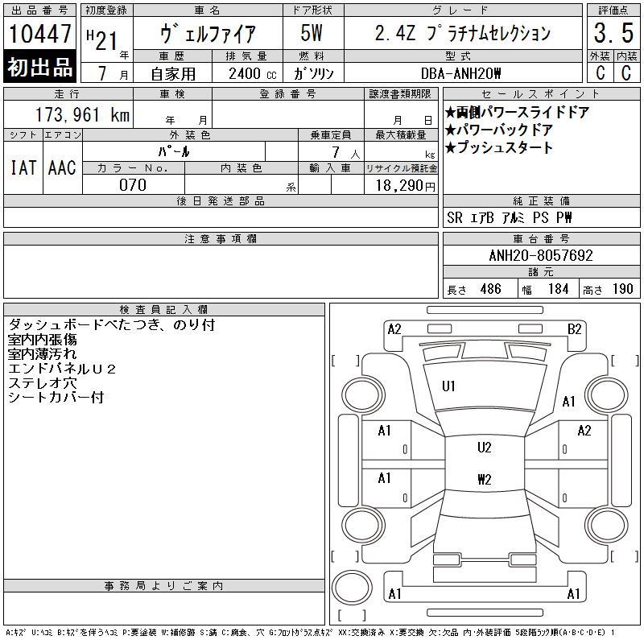Click the "登録番号" header
The height and width of the screenshot is (644, 644).
click(288, 94)
